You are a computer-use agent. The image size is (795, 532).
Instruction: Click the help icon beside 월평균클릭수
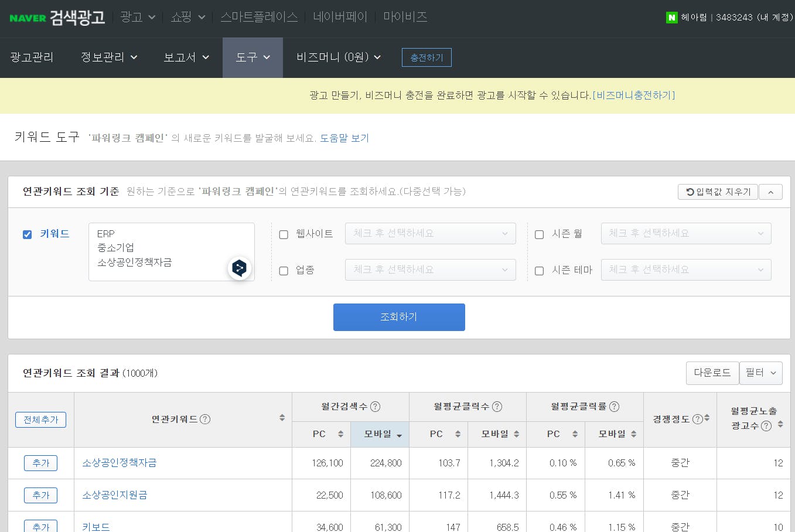[x=497, y=407]
